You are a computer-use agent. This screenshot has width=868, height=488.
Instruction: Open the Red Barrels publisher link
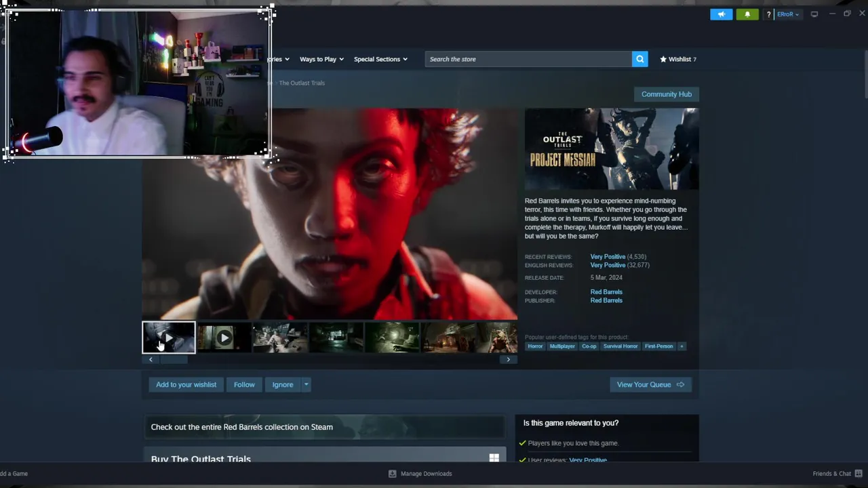click(x=606, y=300)
